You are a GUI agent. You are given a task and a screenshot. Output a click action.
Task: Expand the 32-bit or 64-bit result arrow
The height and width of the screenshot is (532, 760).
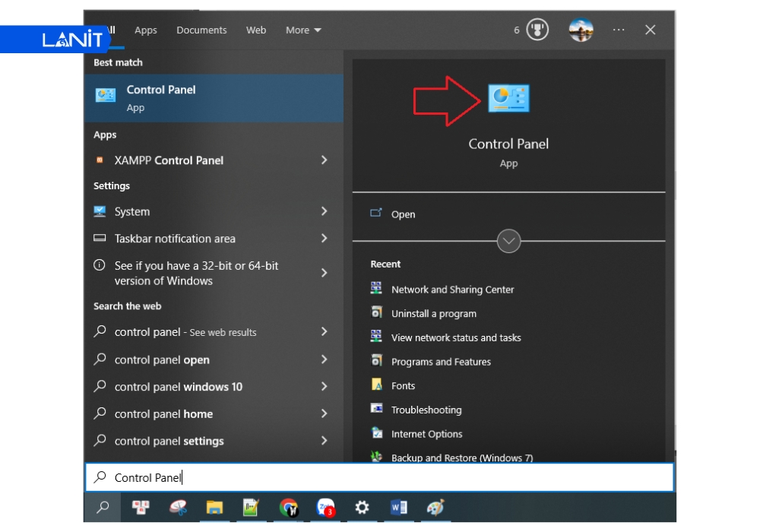pos(325,273)
